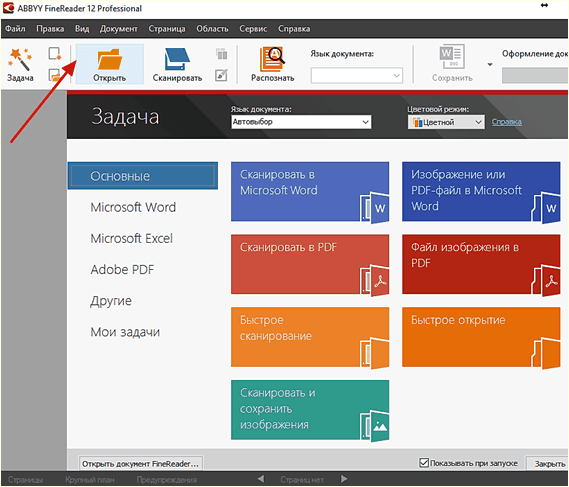Expand the Сохранить options arrow

490,64
